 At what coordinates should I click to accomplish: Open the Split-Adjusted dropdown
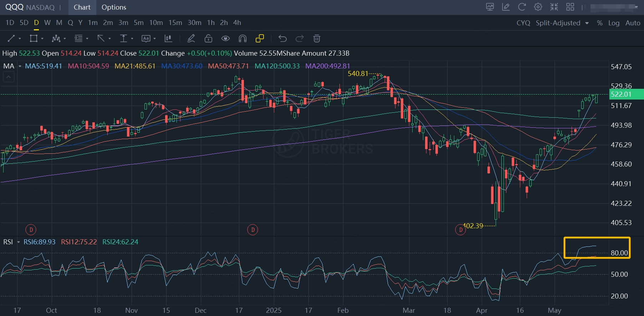(562, 23)
